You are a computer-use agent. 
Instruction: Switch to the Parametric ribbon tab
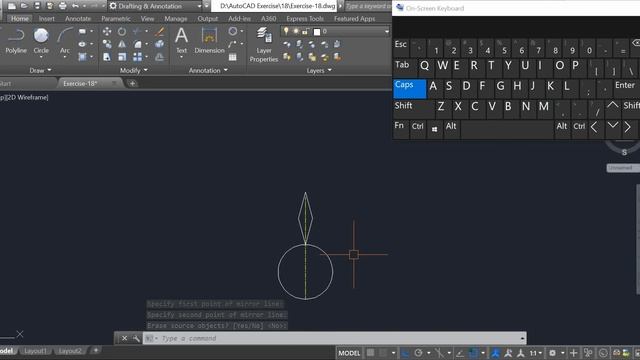tap(116, 18)
